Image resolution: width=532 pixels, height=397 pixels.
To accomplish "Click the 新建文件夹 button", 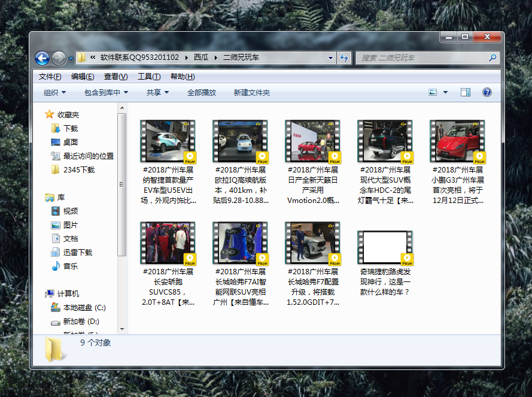I will pos(252,93).
